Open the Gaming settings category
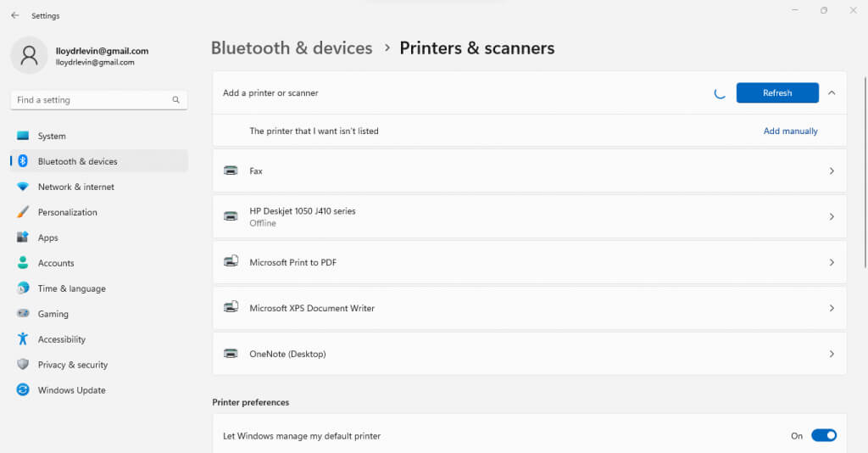This screenshot has width=868, height=453. pyautogui.click(x=53, y=314)
